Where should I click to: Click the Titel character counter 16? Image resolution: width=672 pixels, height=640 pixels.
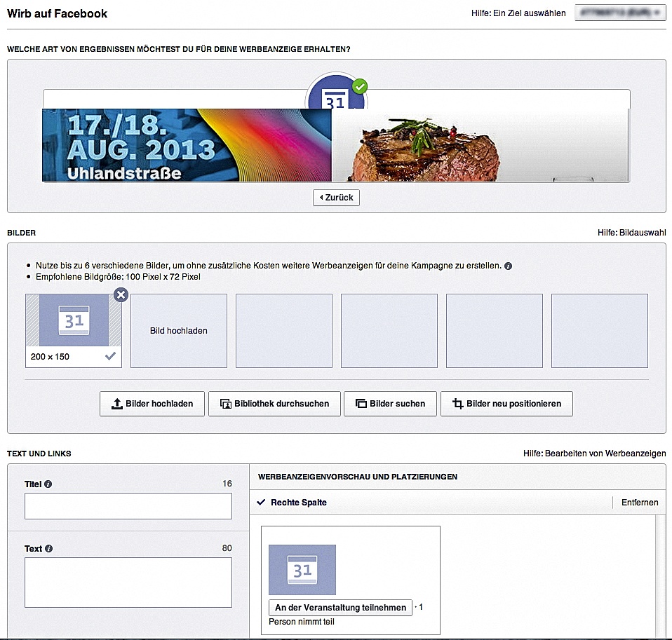click(x=227, y=484)
